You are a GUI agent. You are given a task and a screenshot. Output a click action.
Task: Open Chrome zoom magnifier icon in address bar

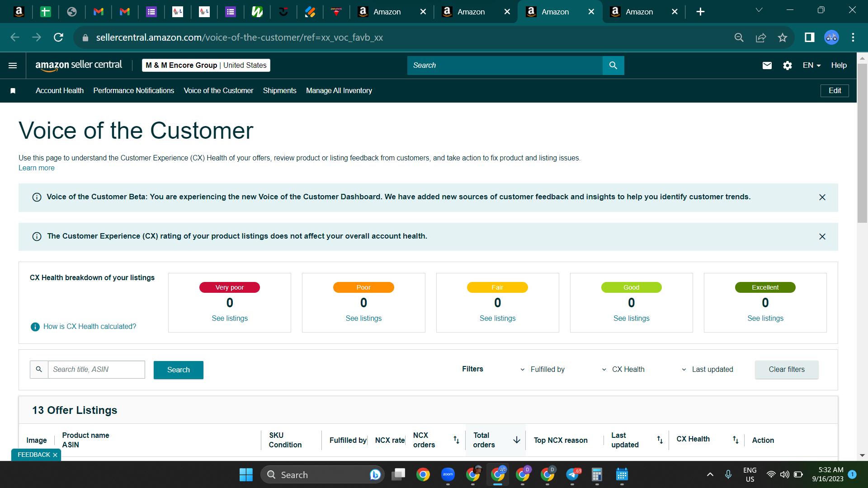(x=739, y=38)
